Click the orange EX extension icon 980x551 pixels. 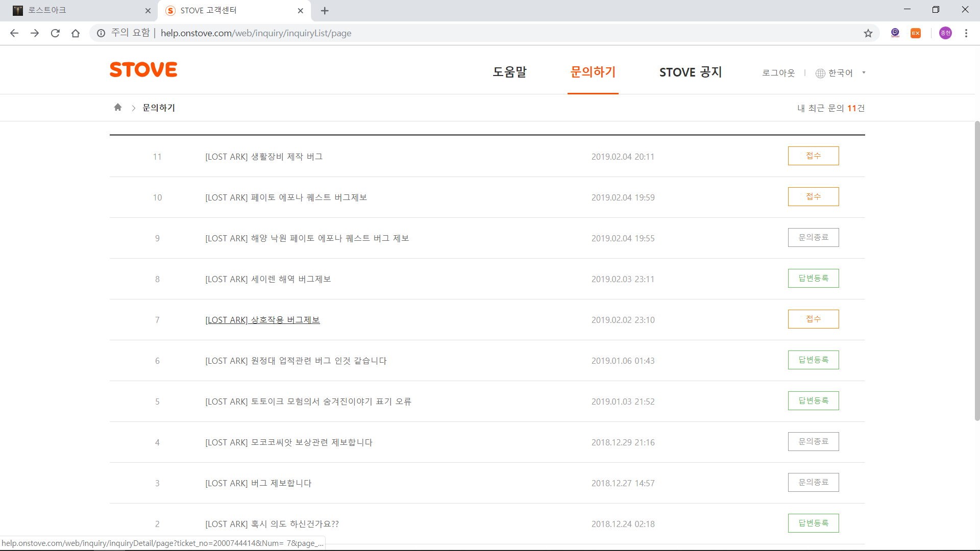(916, 33)
